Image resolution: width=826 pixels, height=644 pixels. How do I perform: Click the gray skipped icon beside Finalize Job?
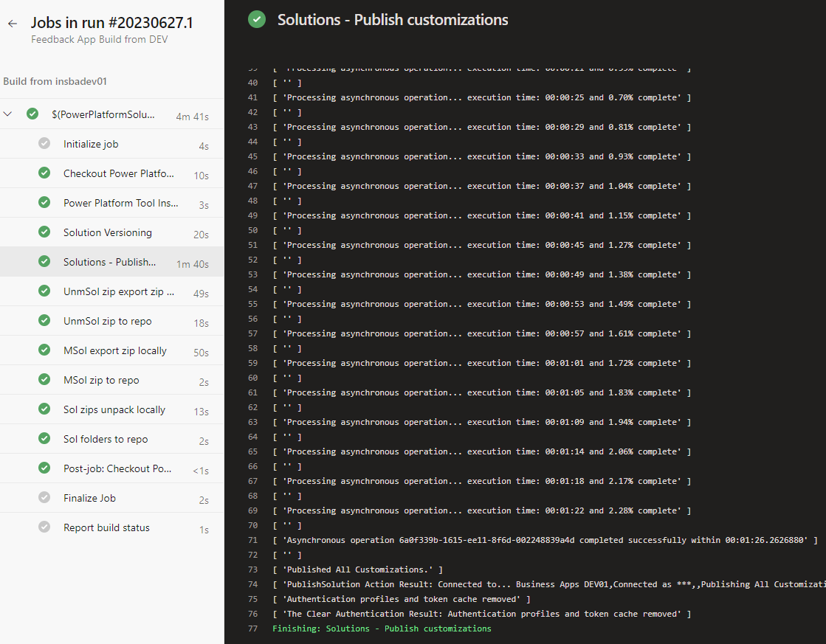[x=44, y=498]
